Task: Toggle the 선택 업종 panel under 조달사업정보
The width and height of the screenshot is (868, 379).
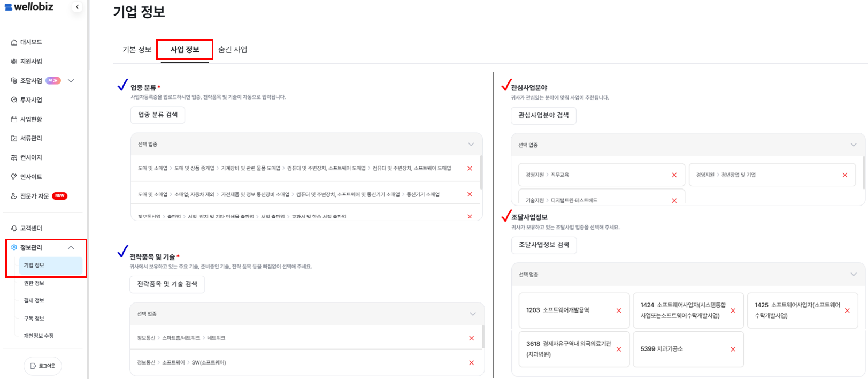Action: pos(853,275)
